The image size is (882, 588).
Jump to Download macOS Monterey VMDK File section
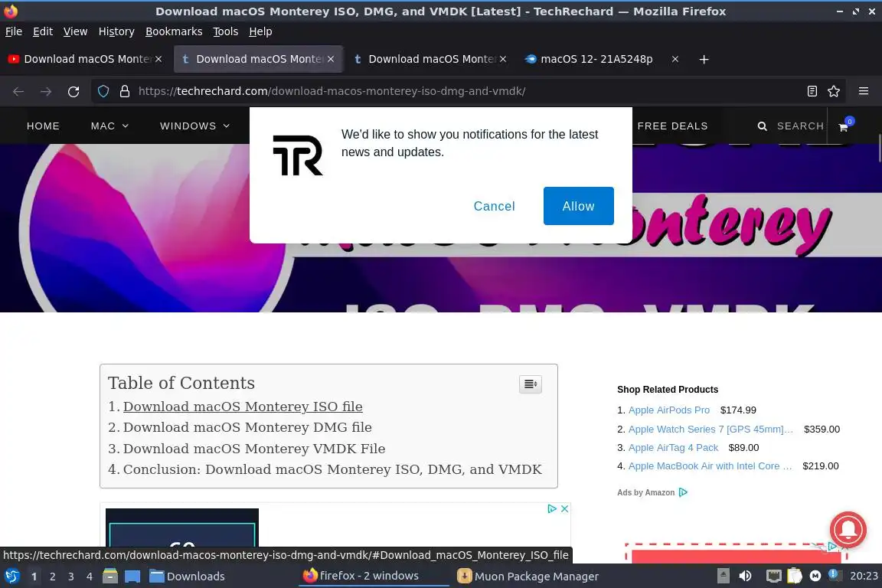(x=253, y=449)
